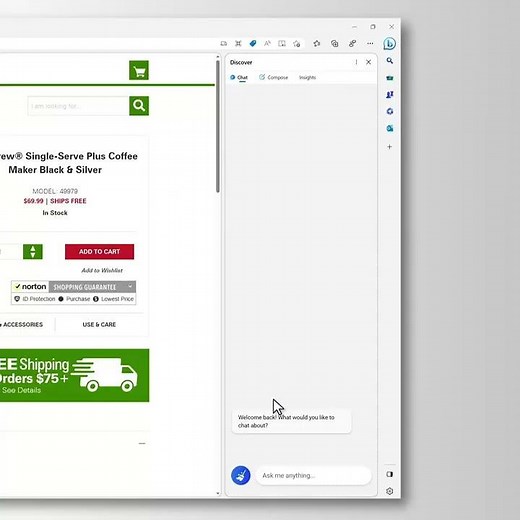The height and width of the screenshot is (520, 520).
Task: Focus the 'I am looking for...' search field
Action: pyautogui.click(x=78, y=106)
